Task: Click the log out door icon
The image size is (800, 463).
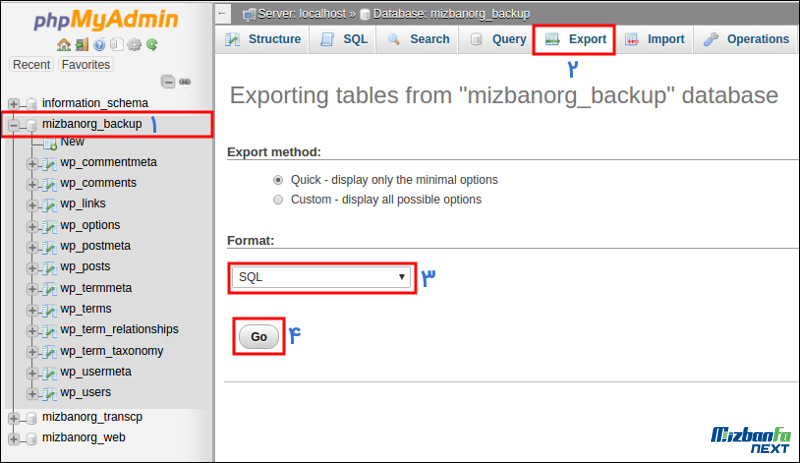Action: pyautogui.click(x=81, y=45)
